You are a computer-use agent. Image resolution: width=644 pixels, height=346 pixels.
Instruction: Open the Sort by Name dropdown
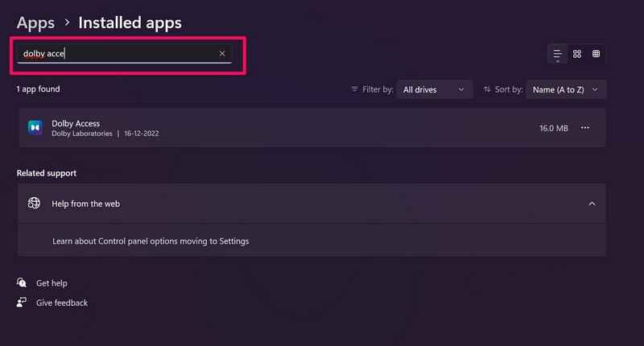pyautogui.click(x=567, y=89)
